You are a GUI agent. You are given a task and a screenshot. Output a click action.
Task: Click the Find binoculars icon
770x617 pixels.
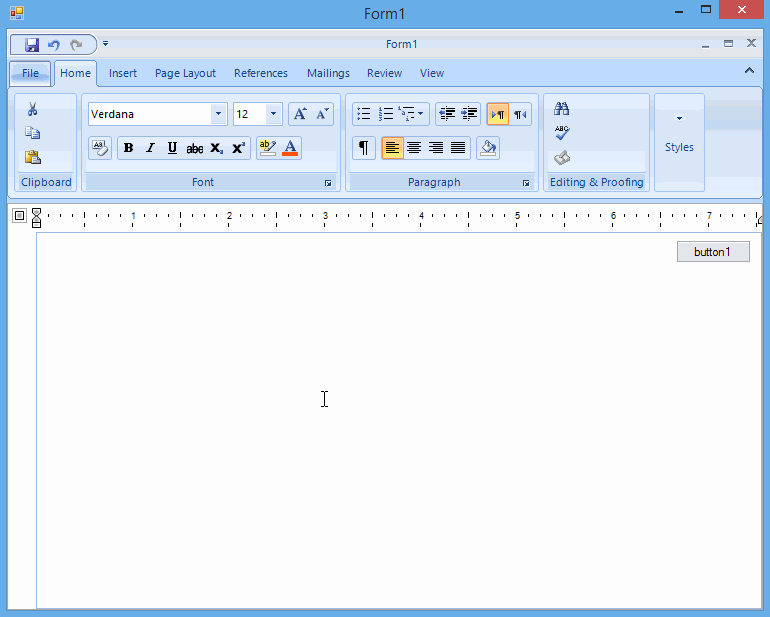[x=561, y=109]
